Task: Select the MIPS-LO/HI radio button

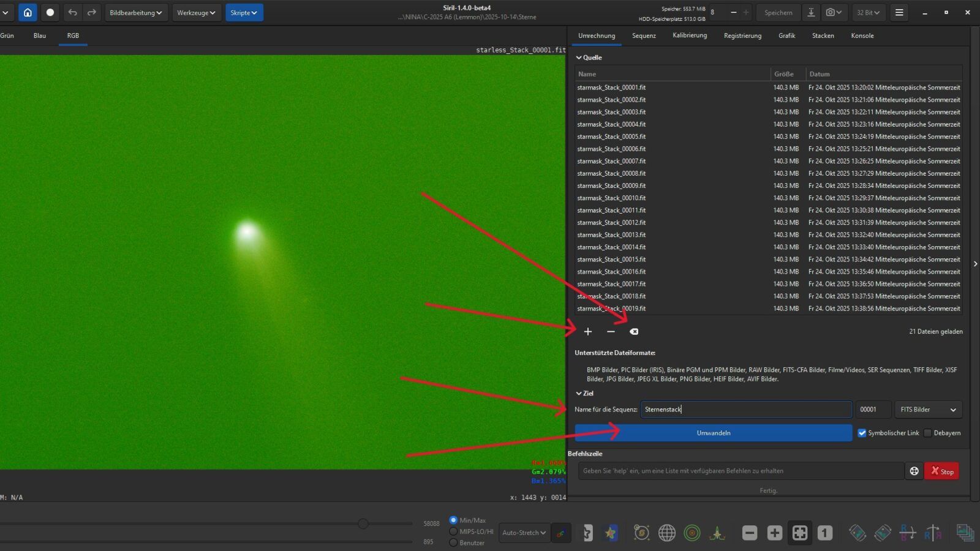Action: [453, 531]
